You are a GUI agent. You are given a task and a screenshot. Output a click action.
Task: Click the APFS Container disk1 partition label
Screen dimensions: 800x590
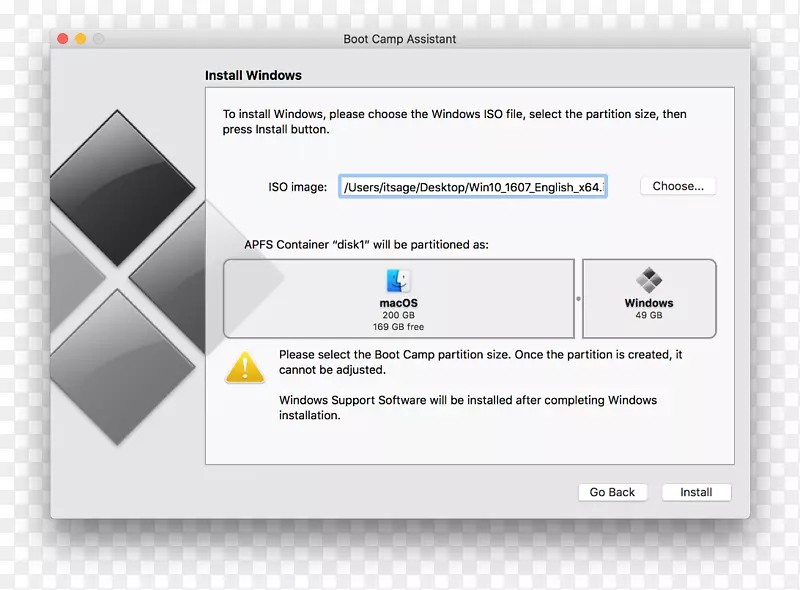(x=365, y=243)
